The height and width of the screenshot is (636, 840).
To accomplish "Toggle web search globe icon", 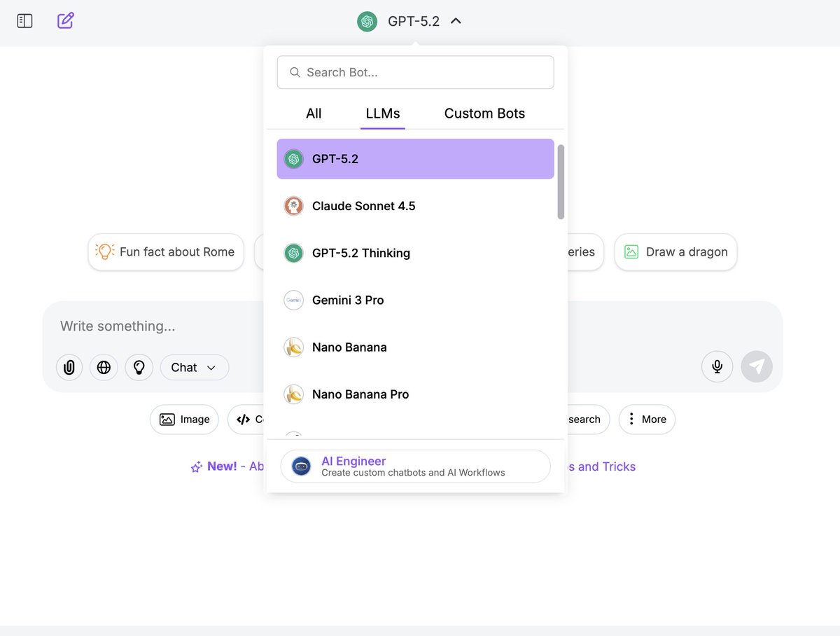I will pos(104,367).
